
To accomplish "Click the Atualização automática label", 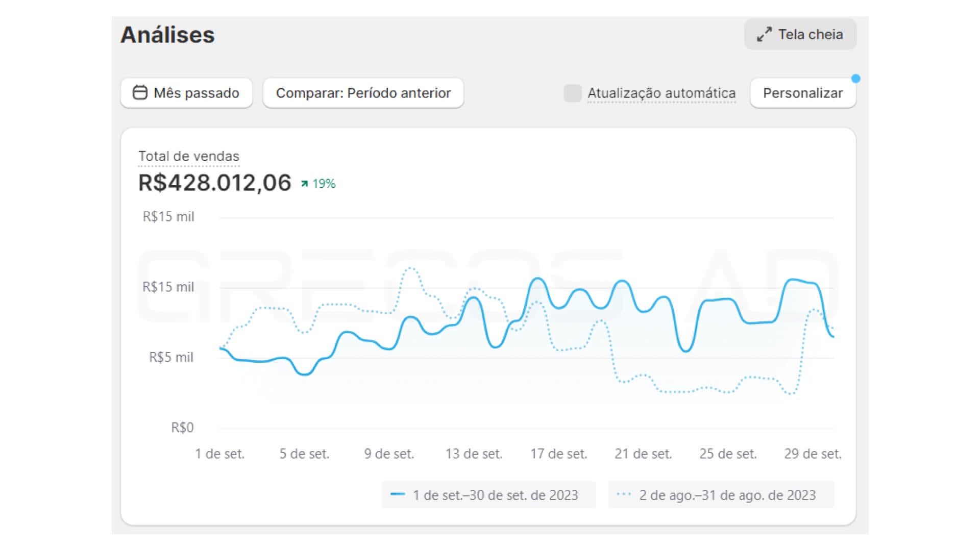I will (x=661, y=93).
